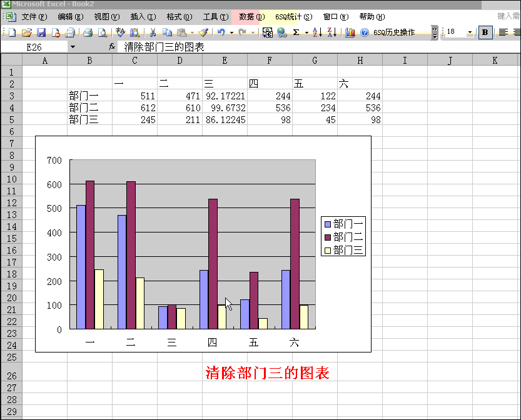Open Print Preview magnifier icon
This screenshot has height=420, width=521.
103,32
